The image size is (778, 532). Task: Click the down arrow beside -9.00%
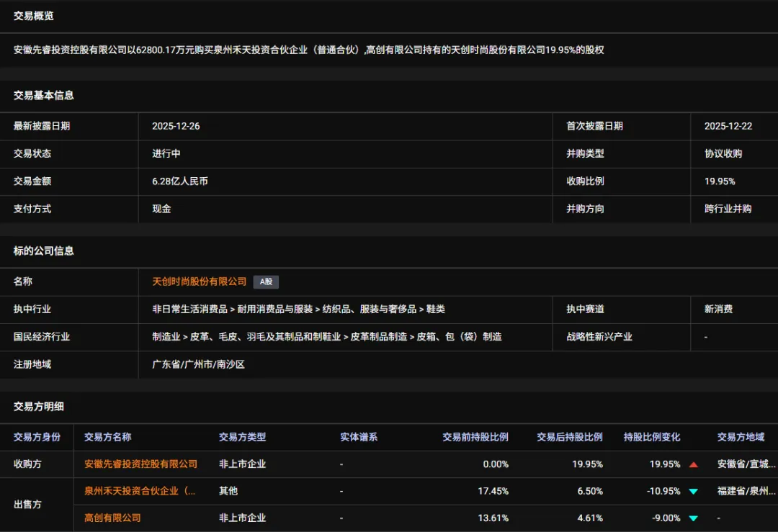tap(694, 518)
